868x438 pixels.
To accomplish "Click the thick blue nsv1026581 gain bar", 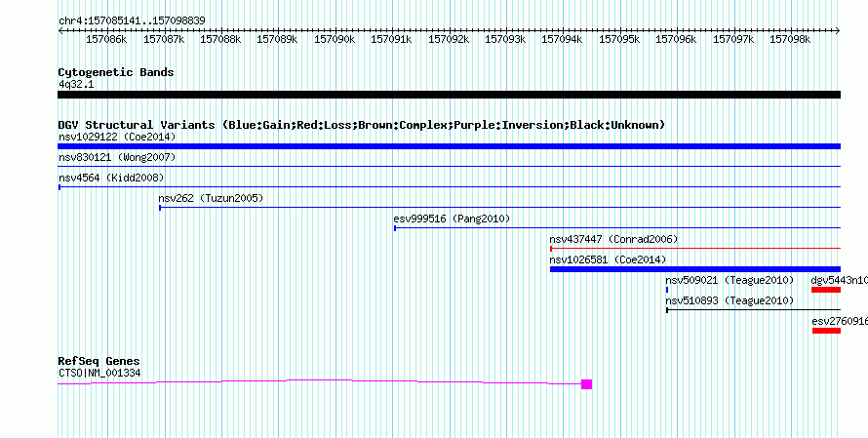I will pyautogui.click(x=695, y=269).
